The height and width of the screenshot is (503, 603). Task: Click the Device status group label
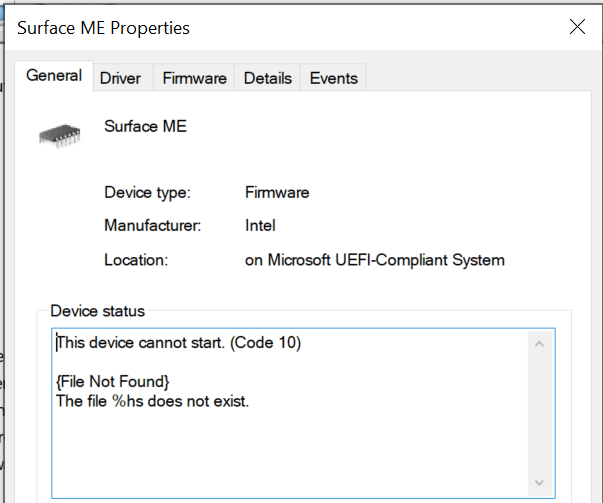98,311
